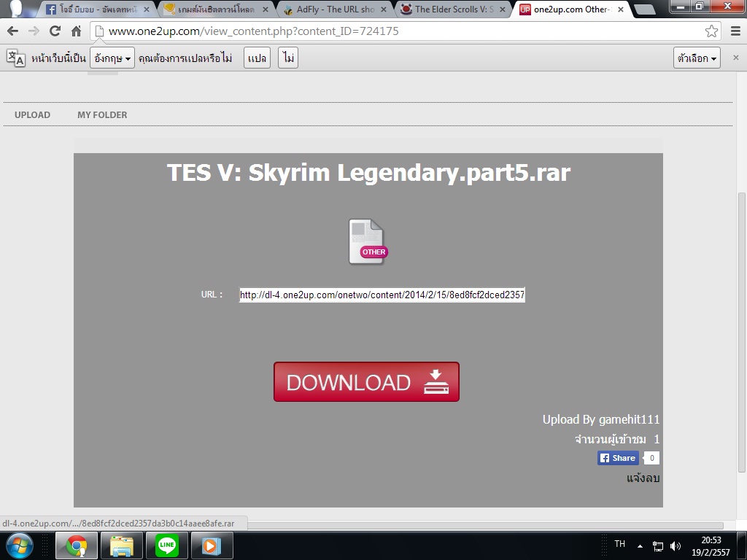
Task: Reload the page with the refresh icon
Action: tap(55, 31)
